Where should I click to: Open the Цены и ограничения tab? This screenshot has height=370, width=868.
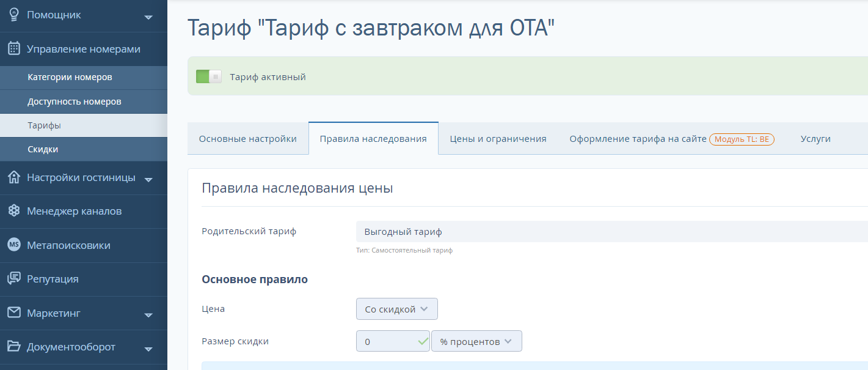click(498, 139)
